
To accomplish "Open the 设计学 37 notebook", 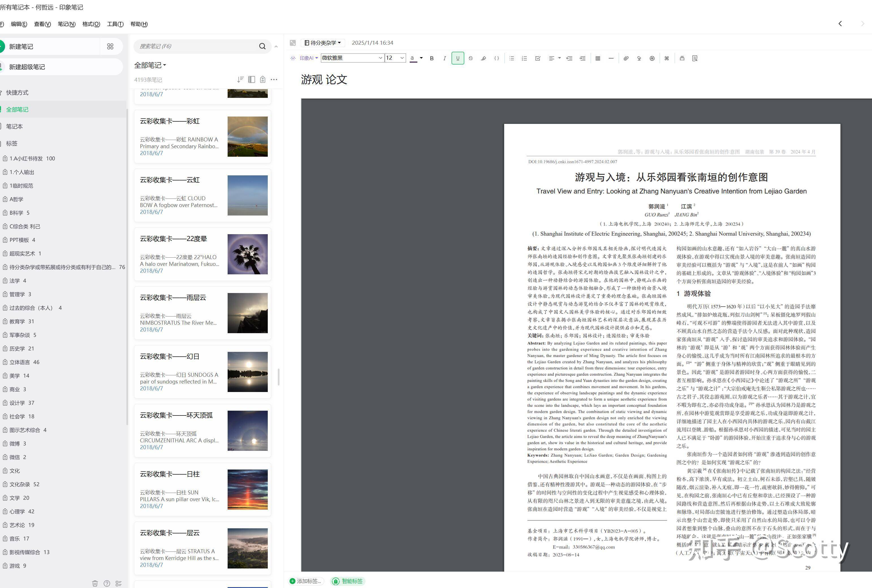I will pos(22,403).
